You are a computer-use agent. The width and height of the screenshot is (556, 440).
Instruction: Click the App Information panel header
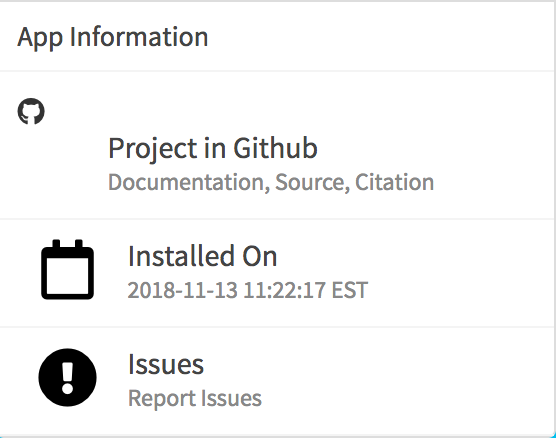[x=278, y=37]
